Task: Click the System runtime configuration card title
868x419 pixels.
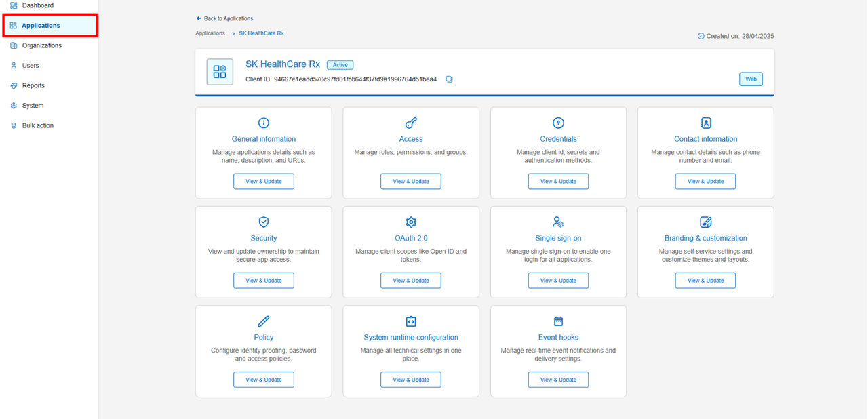Action: tap(411, 337)
